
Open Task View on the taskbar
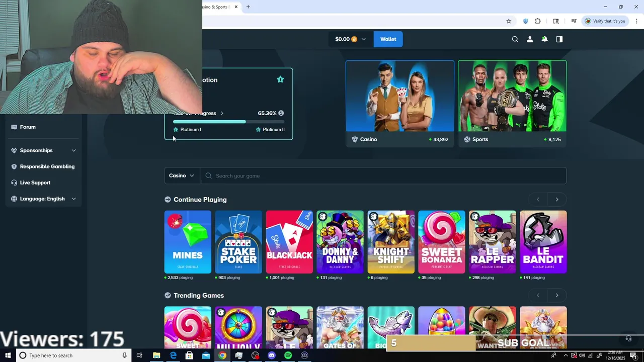click(139, 355)
